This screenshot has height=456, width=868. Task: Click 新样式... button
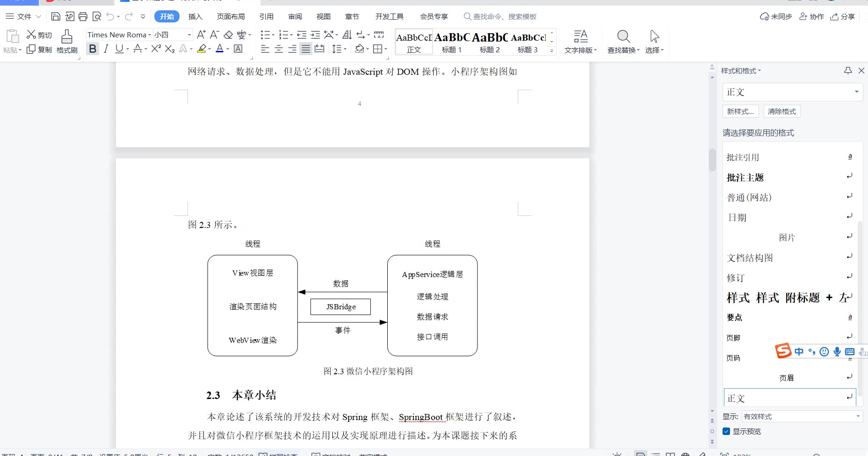(x=740, y=111)
